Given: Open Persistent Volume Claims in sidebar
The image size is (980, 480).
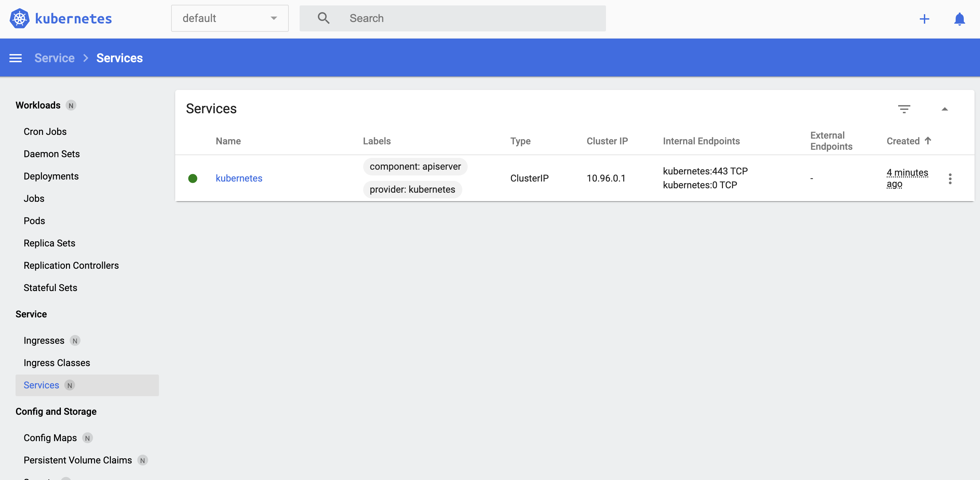Looking at the screenshot, I should (78, 460).
